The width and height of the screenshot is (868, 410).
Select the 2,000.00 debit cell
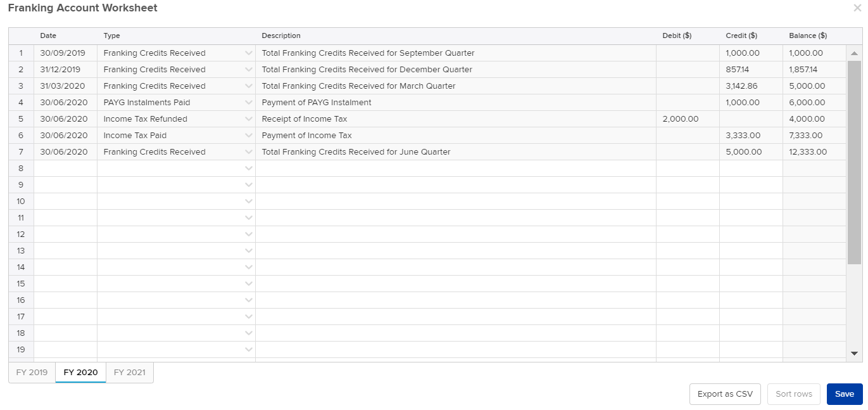pyautogui.click(x=688, y=119)
